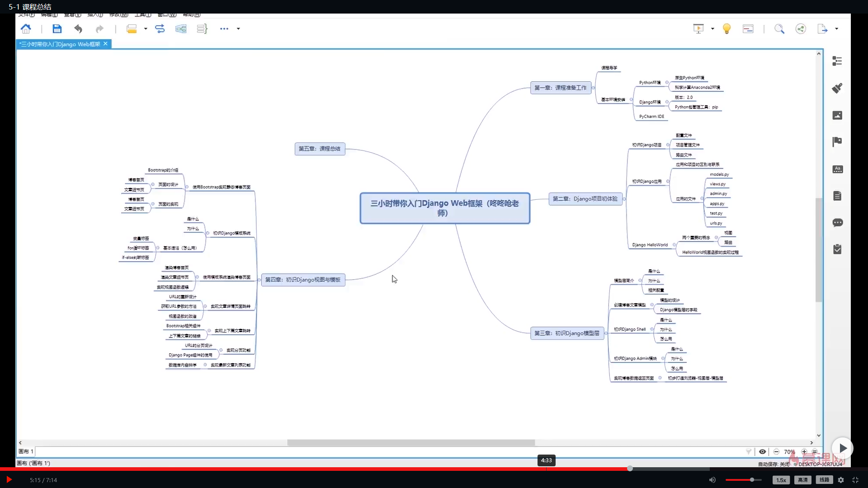
Task: Click the Relationship connector icon in toolbar
Action: pyautogui.click(x=160, y=29)
